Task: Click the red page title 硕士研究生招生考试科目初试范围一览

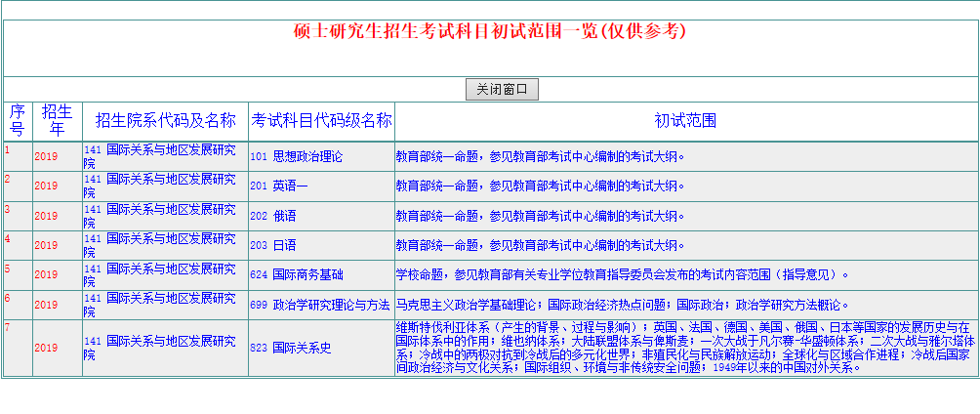Action: (x=490, y=31)
